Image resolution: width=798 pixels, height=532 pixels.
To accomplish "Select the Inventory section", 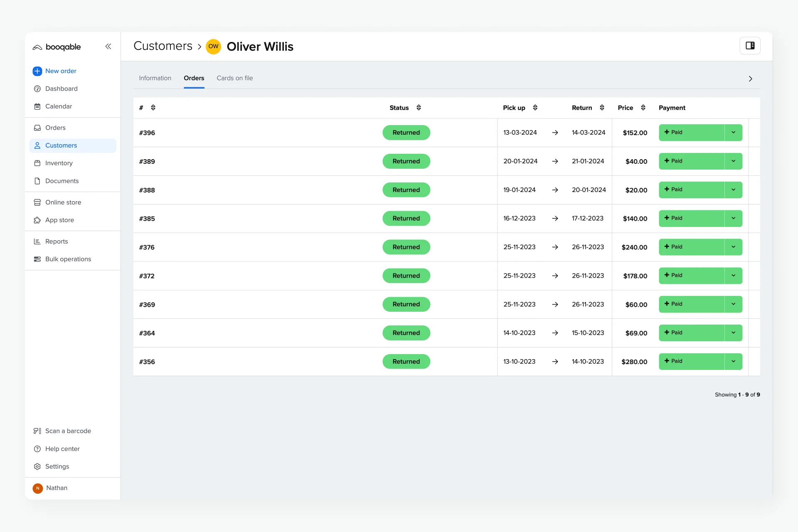I will [59, 163].
